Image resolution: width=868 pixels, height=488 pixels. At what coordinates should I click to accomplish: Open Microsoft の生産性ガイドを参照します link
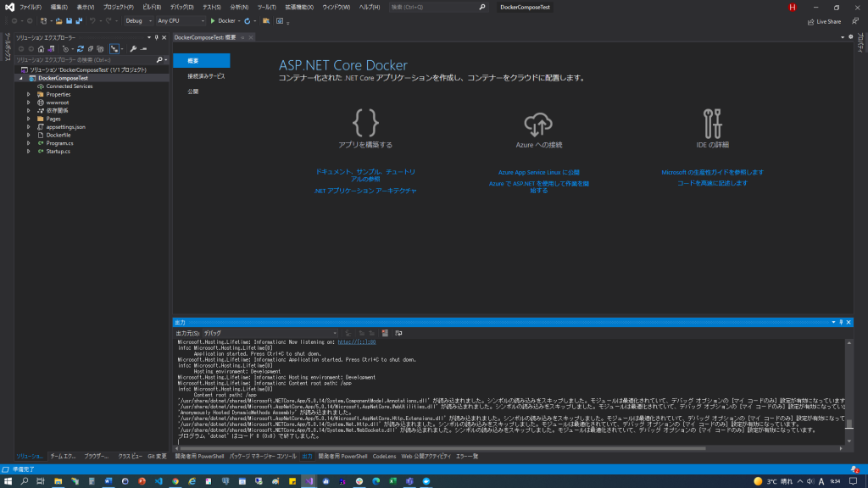coord(712,173)
